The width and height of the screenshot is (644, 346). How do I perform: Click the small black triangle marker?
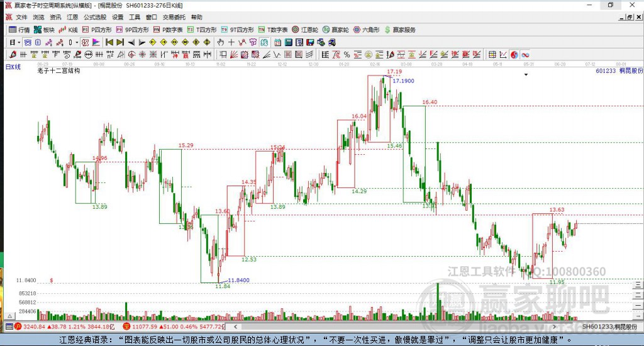[x=526, y=75]
